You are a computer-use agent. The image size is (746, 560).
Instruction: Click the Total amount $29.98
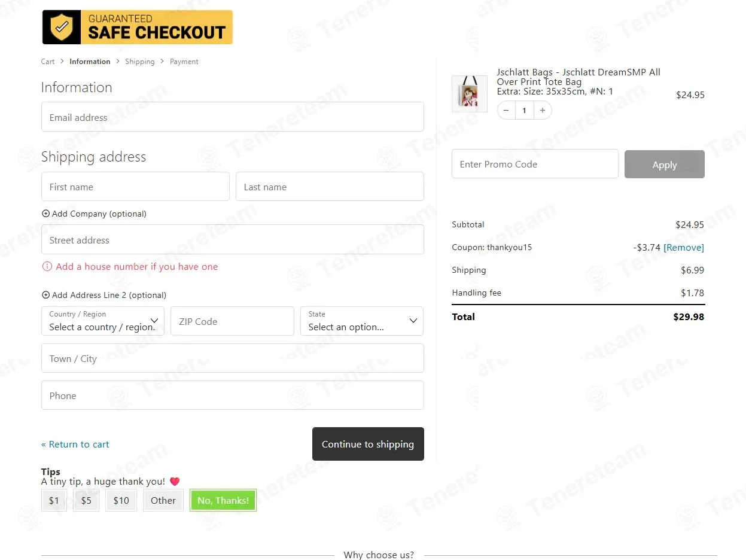689,317
